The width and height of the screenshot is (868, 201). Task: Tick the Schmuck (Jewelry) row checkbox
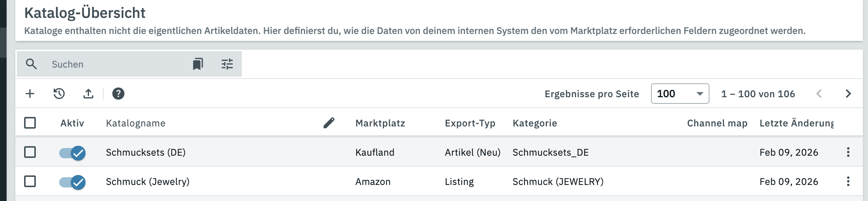pyautogui.click(x=30, y=181)
